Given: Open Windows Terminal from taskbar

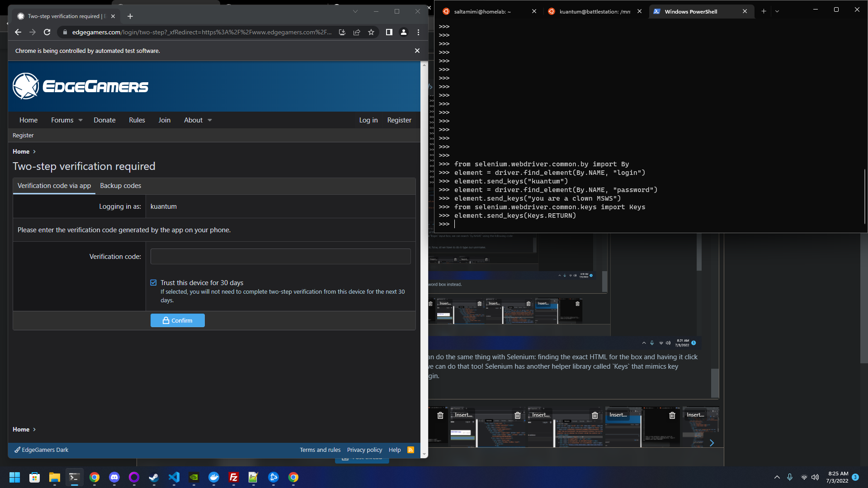Looking at the screenshot, I should click(x=74, y=477).
